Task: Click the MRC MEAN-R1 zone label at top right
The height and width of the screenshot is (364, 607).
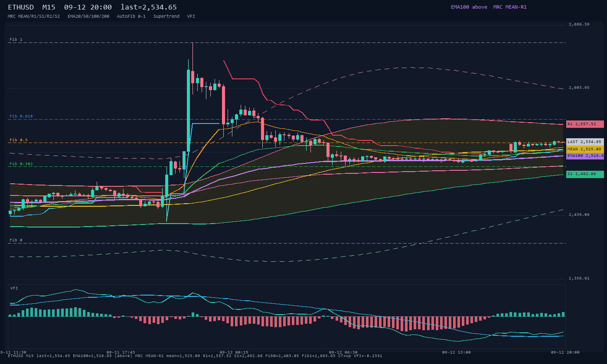Action: coord(510,7)
